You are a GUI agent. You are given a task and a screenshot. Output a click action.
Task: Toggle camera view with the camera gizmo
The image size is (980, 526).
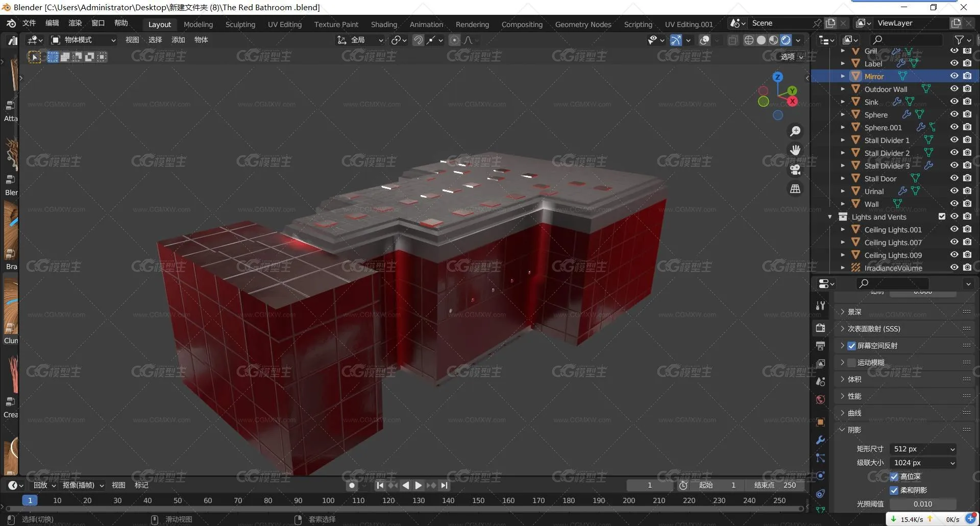795,170
